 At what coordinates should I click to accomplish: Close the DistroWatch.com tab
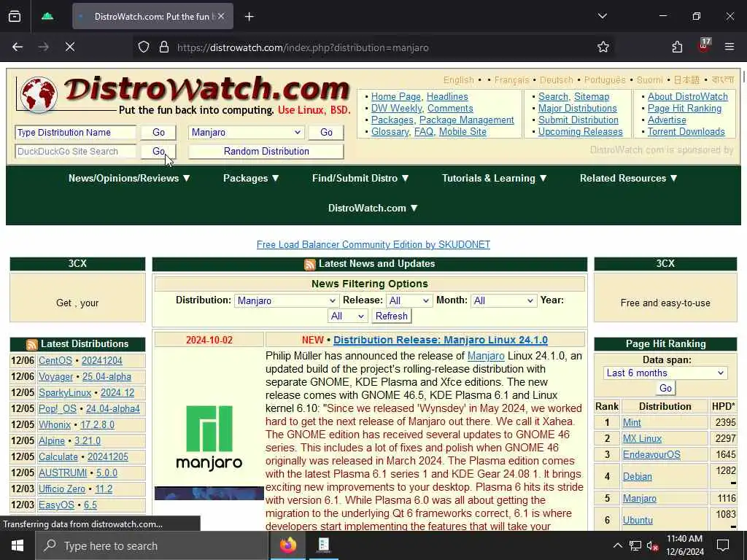[221, 17]
